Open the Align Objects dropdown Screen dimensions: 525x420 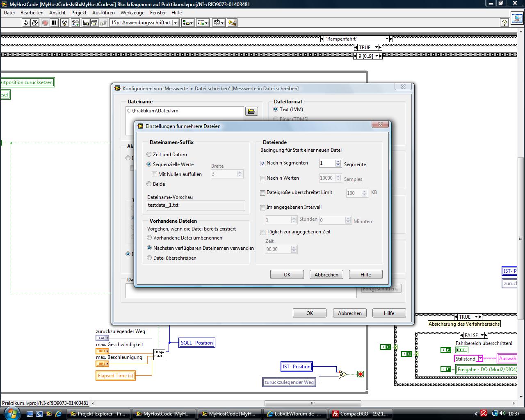188,23
